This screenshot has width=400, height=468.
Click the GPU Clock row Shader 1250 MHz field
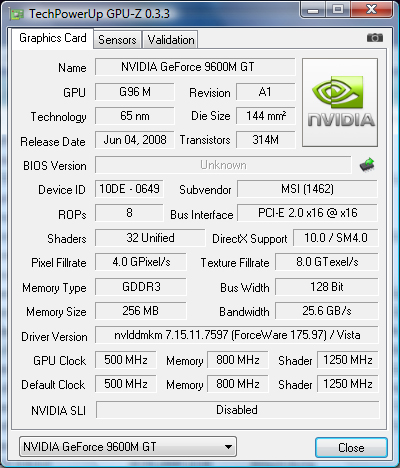(348, 360)
